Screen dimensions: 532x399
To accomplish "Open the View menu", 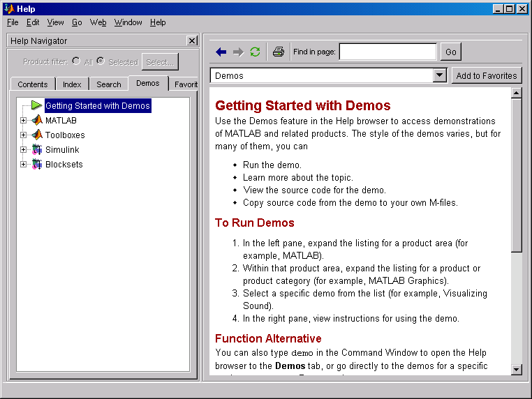I will tap(55, 22).
